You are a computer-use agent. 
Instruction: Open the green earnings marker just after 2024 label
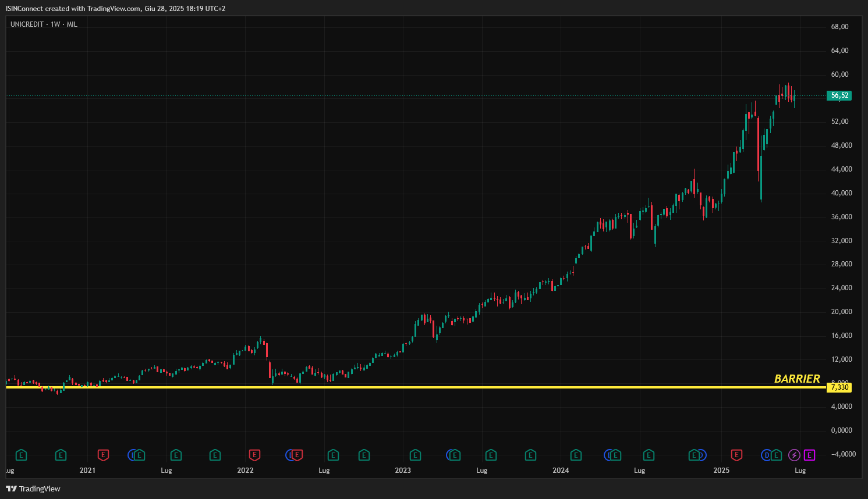click(x=576, y=455)
